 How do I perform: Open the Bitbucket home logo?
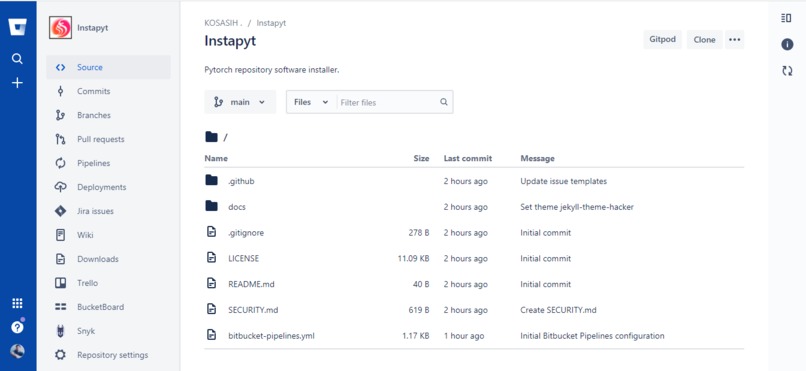(x=17, y=27)
